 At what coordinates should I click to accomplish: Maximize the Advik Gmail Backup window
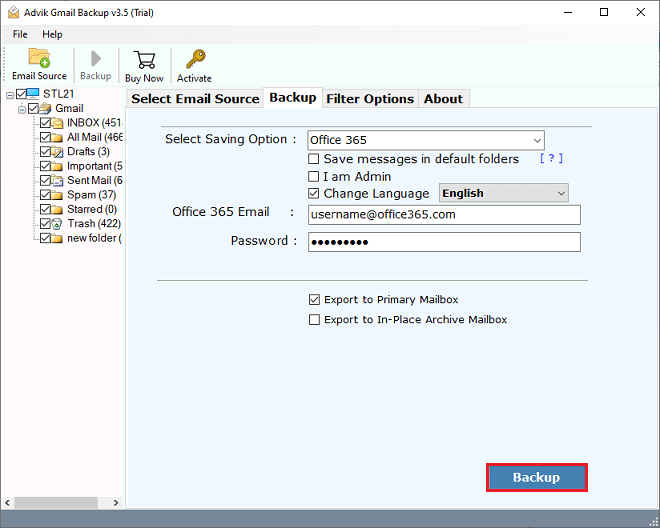coord(604,12)
